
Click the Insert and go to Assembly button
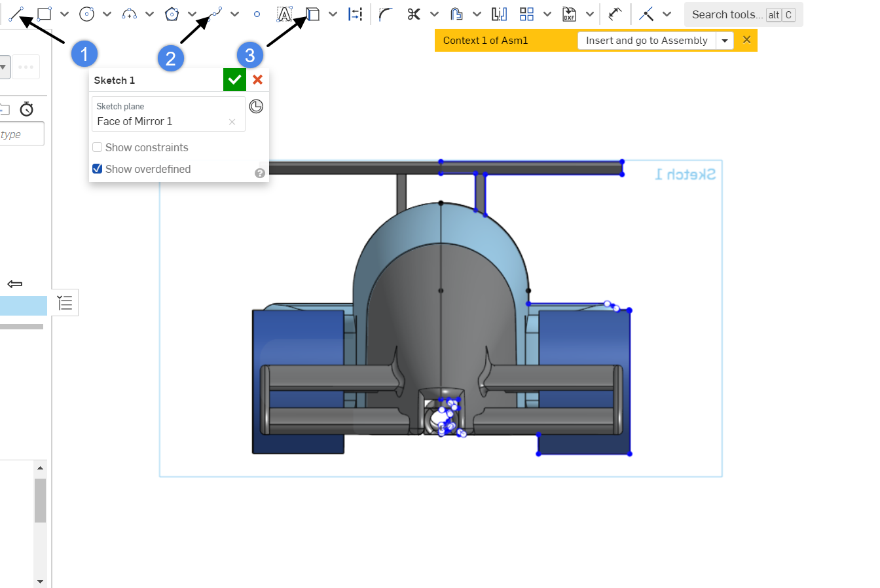[646, 41]
